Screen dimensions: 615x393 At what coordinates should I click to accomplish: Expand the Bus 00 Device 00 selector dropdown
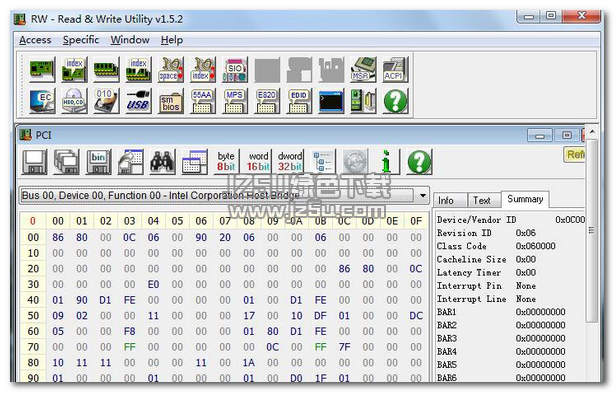[423, 195]
